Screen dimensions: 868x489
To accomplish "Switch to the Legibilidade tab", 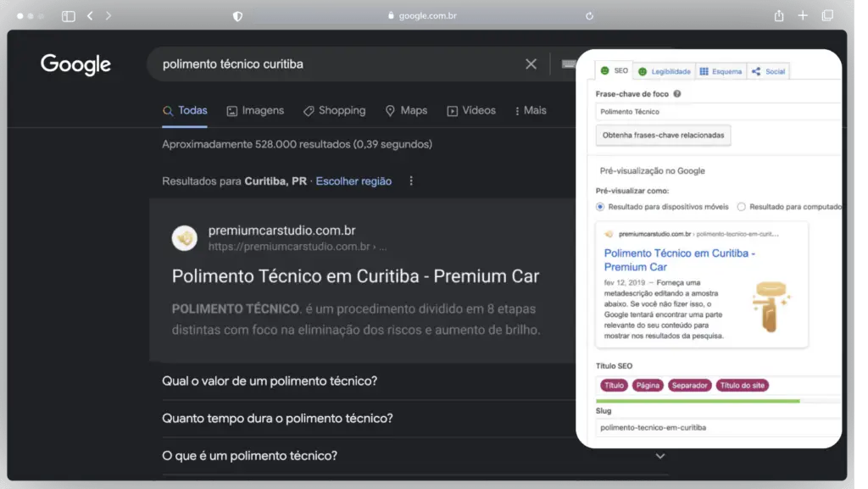I will [x=665, y=71].
